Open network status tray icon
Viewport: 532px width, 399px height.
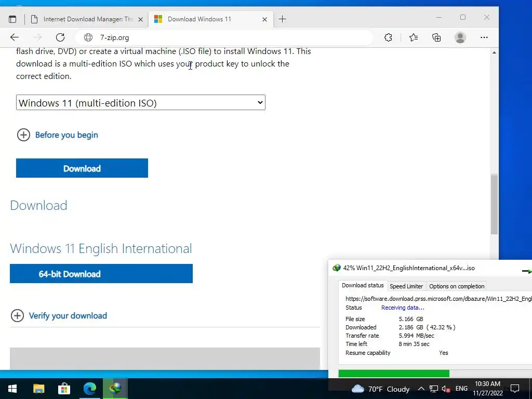tap(434, 389)
